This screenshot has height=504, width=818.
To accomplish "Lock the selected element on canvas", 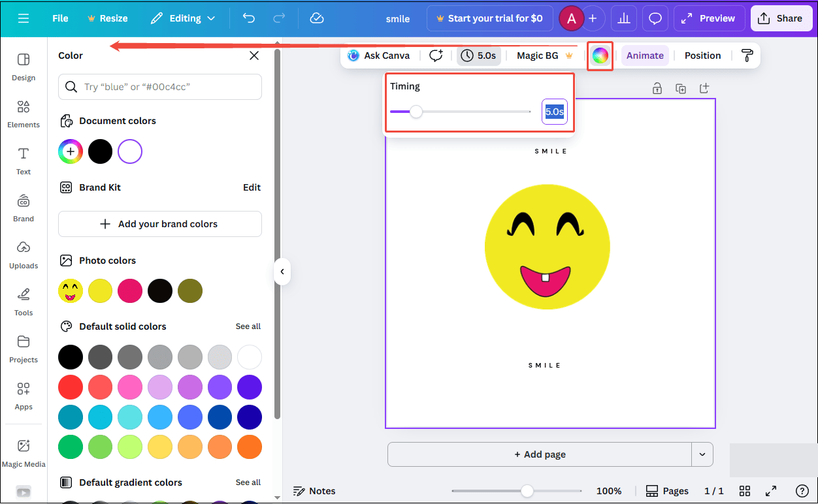I will pyautogui.click(x=657, y=88).
